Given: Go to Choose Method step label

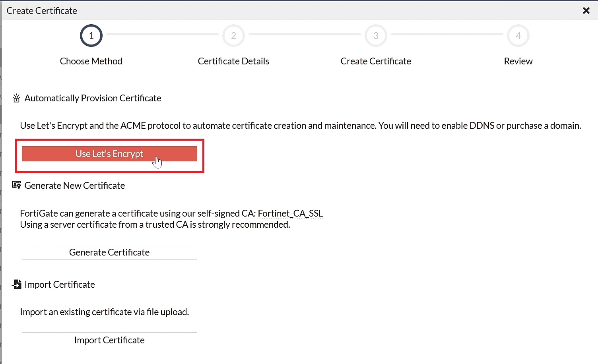Looking at the screenshot, I should (91, 61).
